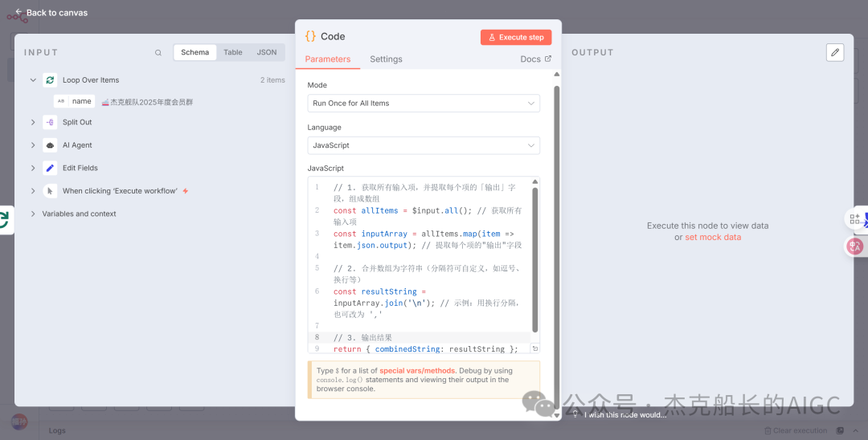Click inside the JavaScript code editor
Viewport: 868px width, 440px height.
point(424,265)
